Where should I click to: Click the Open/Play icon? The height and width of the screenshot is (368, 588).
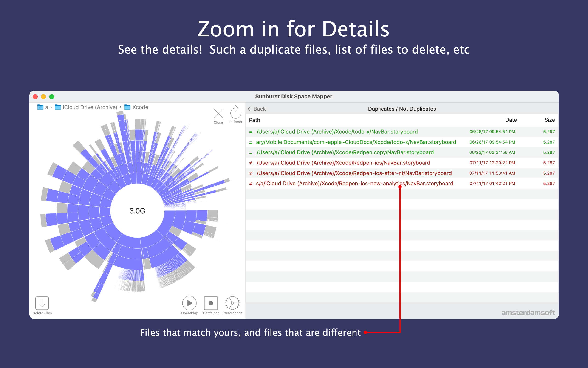[x=189, y=303]
